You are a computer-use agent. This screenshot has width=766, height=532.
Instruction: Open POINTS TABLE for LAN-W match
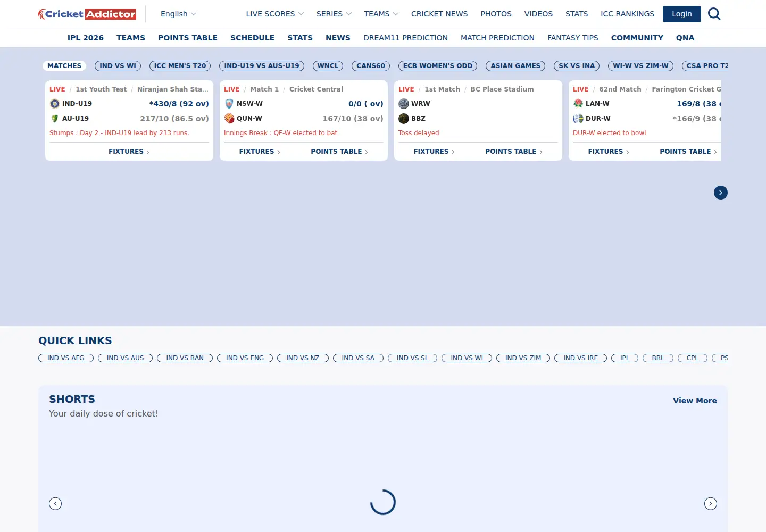(688, 152)
